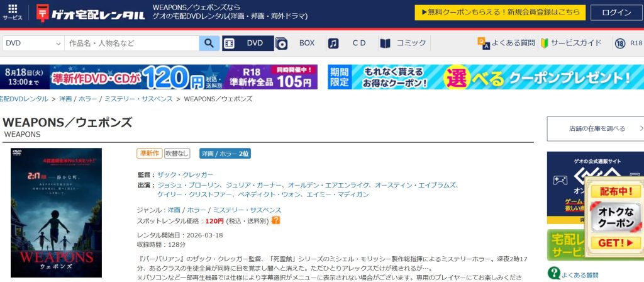Viewport: 644px width, 282px height.
Task: Click the WEAPONS DVD cover image
Action: (x=56, y=213)
